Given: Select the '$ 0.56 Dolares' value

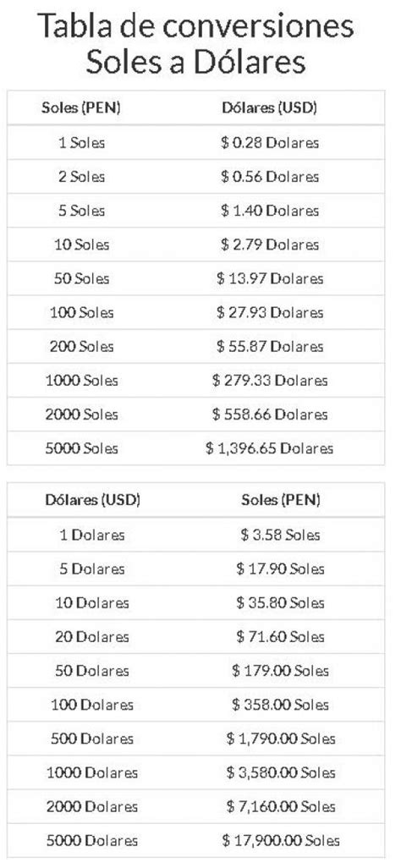Looking at the screenshot, I should point(270,177).
